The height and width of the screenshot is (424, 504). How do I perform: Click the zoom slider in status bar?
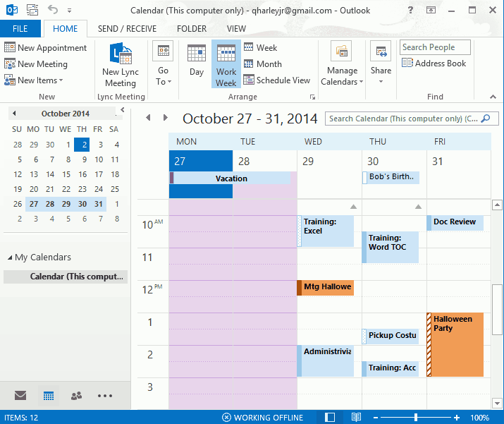[416, 418]
